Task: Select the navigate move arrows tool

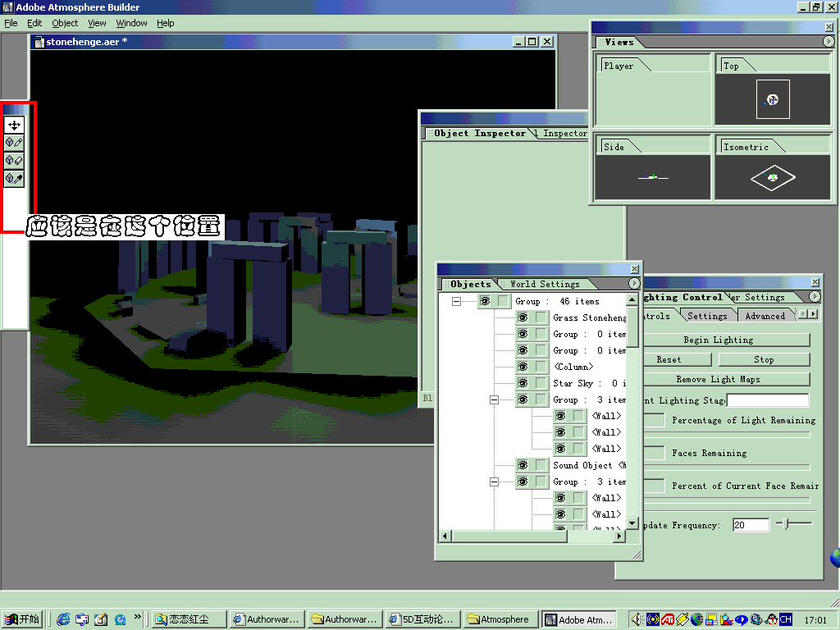Action: [14, 125]
